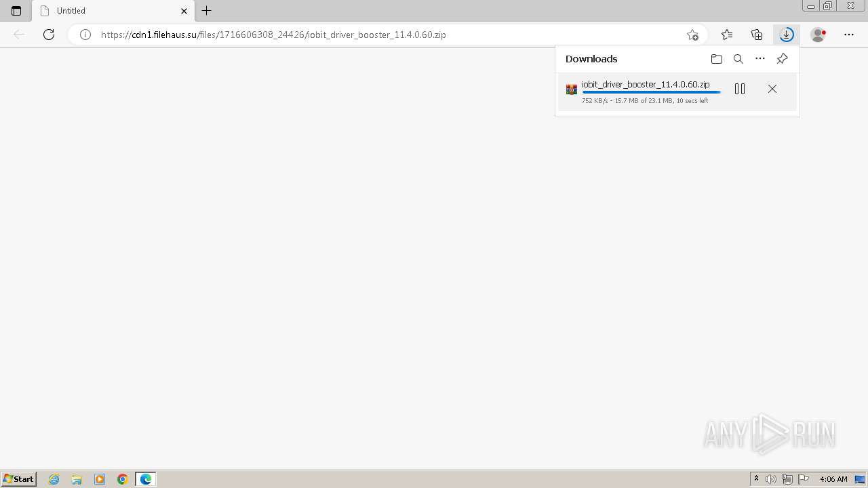Launch Internet Explorer from taskbar

coord(54,479)
